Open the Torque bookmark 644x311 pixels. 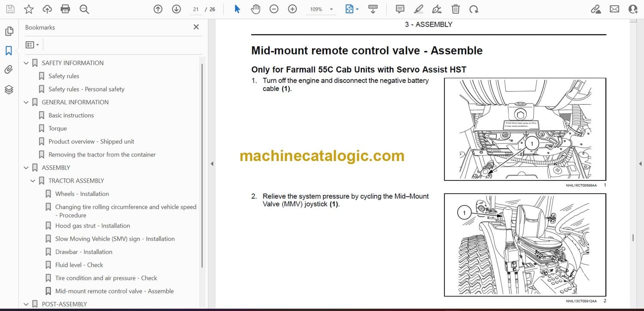58,128
